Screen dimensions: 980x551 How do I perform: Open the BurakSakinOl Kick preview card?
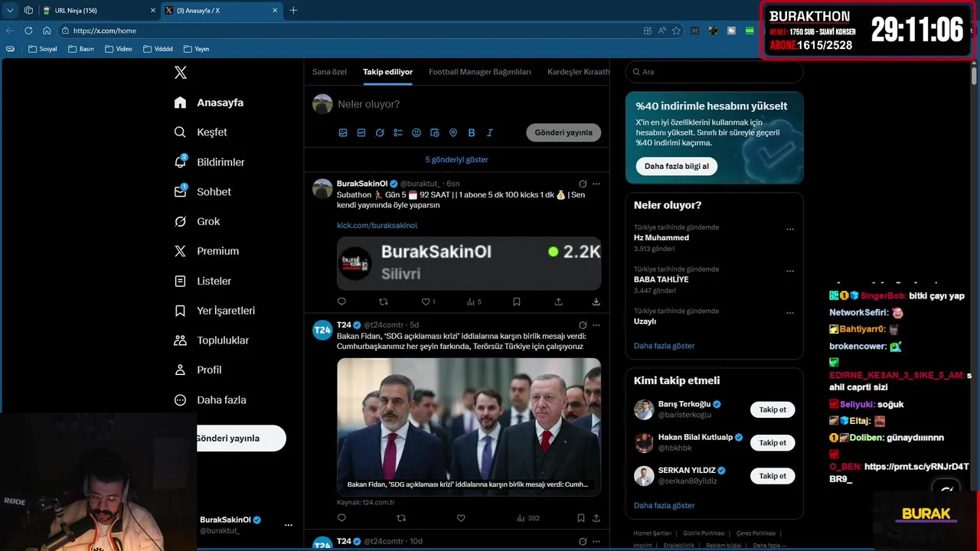pyautogui.click(x=469, y=263)
